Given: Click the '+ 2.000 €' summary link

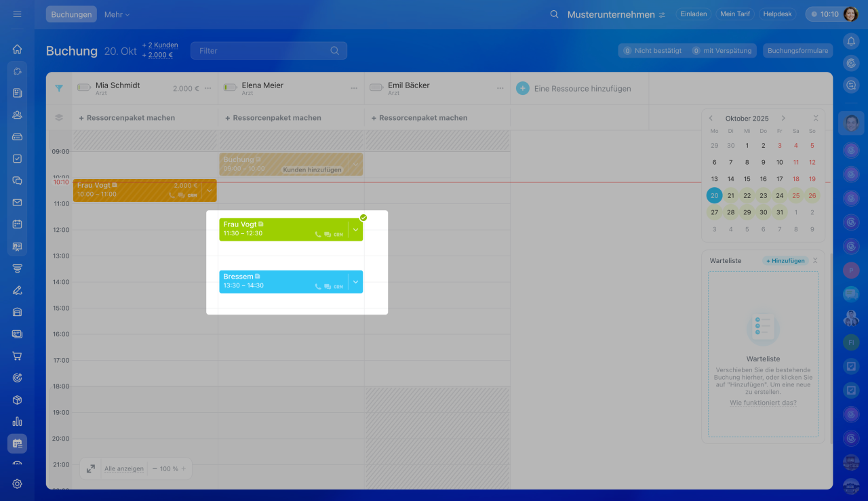Looking at the screenshot, I should pyautogui.click(x=157, y=56).
